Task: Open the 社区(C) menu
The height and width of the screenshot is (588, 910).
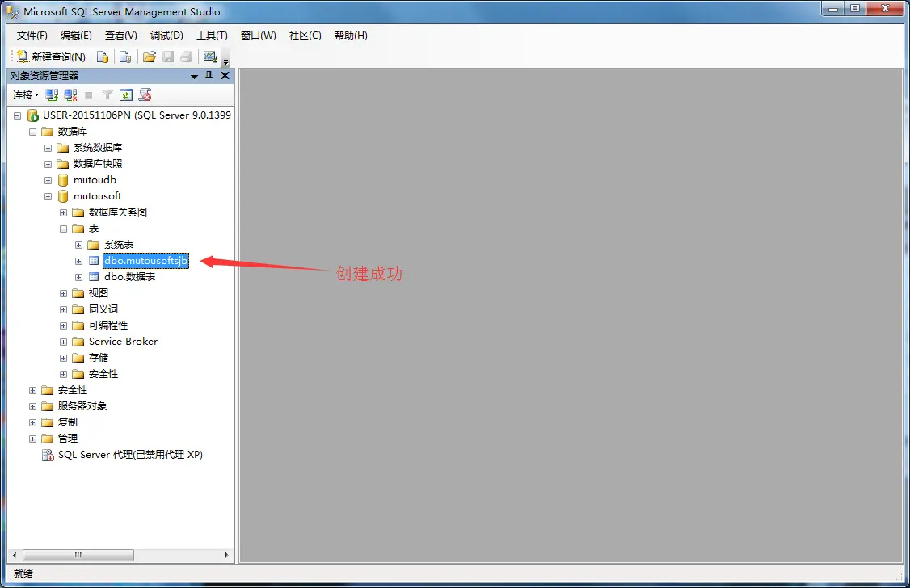Action: click(305, 36)
